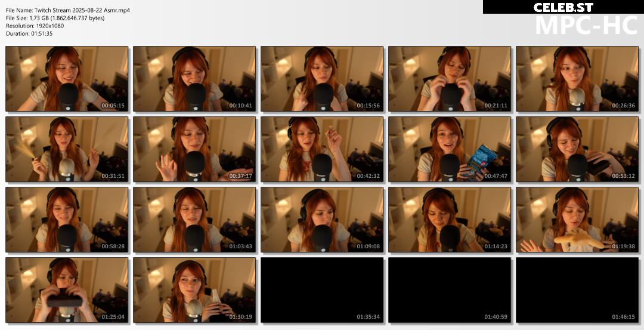Viewport: 644px width, 330px height.
Task: Click the File Name text line
Action: tap(68, 10)
